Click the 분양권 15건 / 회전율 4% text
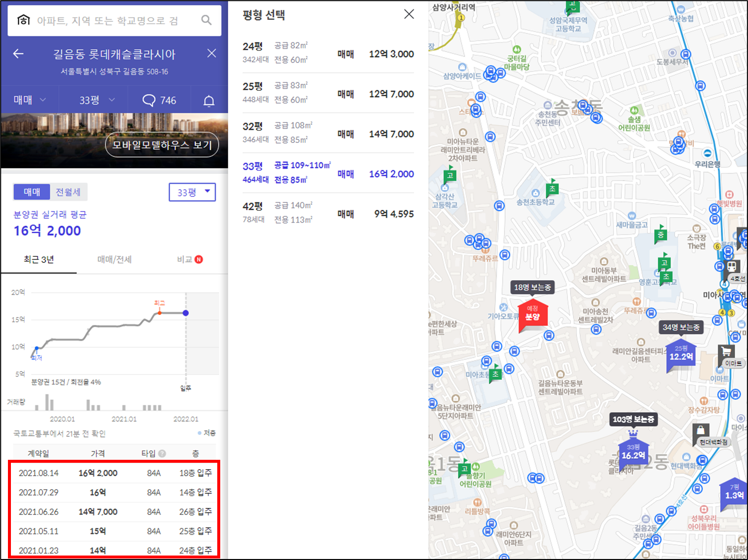748x560 pixels. pyautogui.click(x=66, y=382)
